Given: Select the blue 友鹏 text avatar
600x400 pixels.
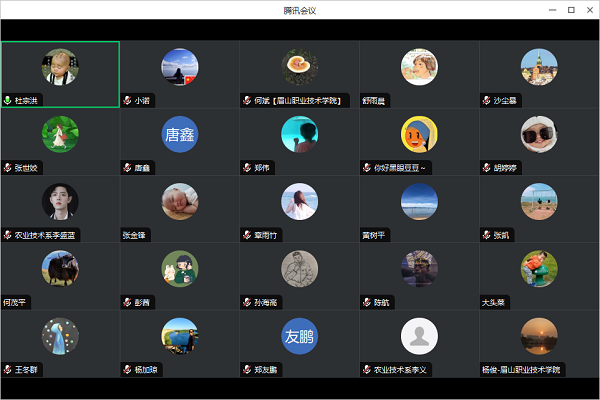Looking at the screenshot, I should pos(299,336).
